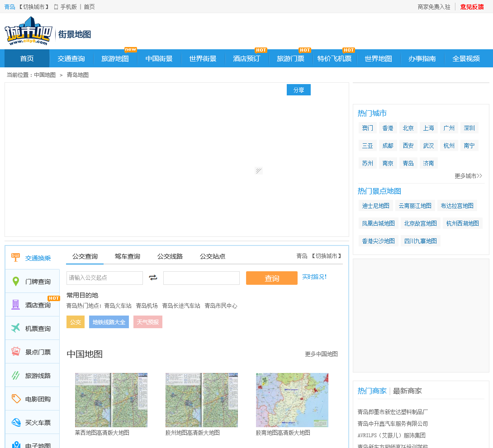The width and height of the screenshot is (493, 448).
Task: Select 澳门 in hot cities
Action: 368,128
